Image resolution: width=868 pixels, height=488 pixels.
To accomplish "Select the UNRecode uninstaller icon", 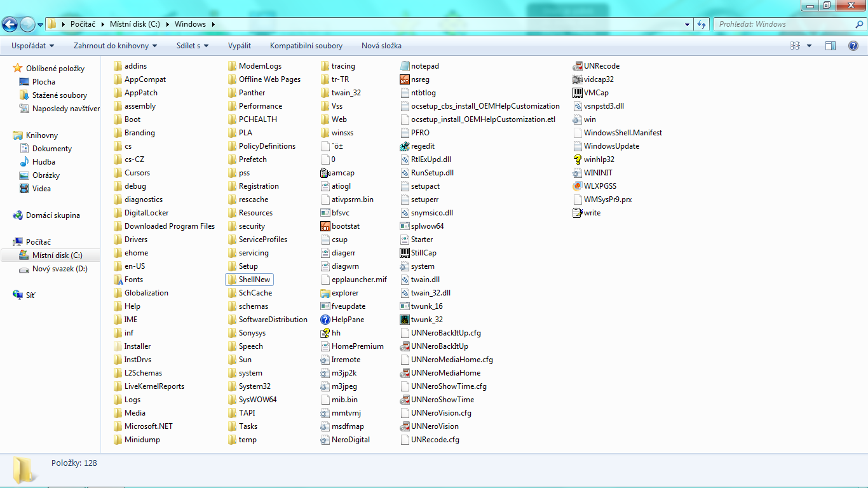I will (578, 66).
